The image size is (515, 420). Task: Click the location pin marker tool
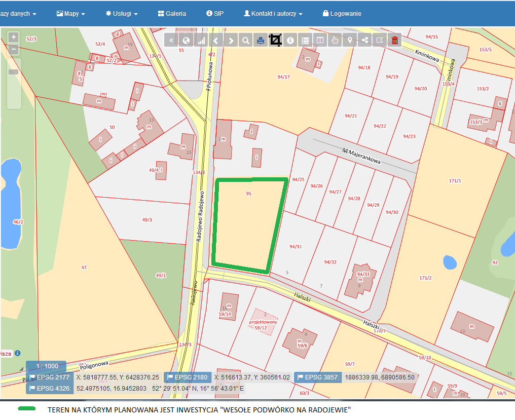point(349,41)
